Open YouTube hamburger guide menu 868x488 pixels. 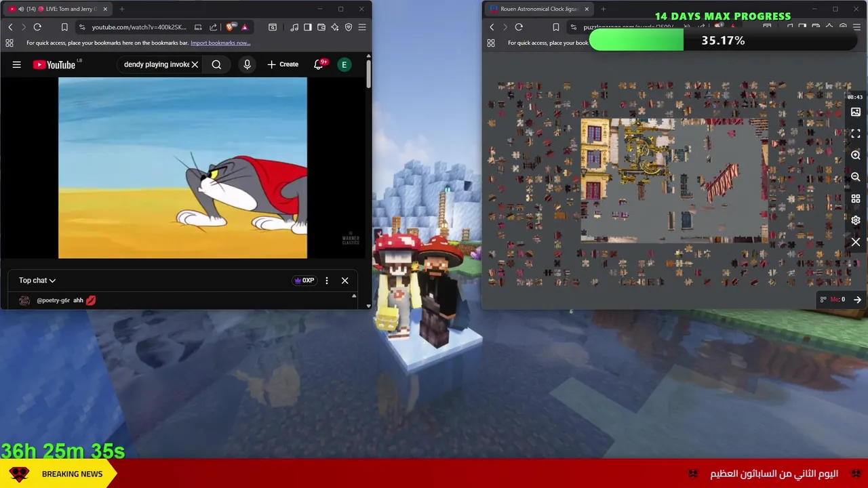click(x=17, y=64)
